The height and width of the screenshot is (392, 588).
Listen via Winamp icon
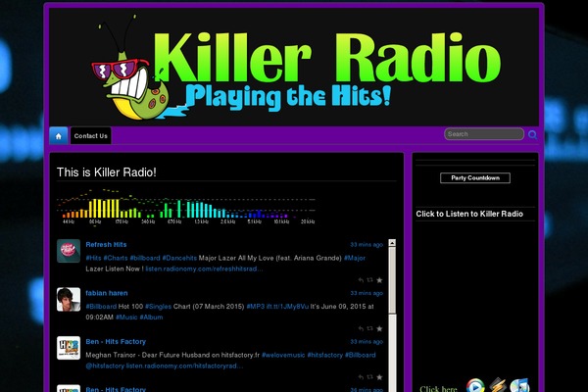(x=498, y=385)
